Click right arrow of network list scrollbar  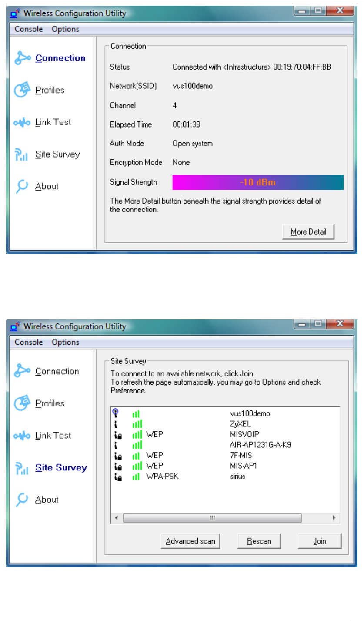334,518
